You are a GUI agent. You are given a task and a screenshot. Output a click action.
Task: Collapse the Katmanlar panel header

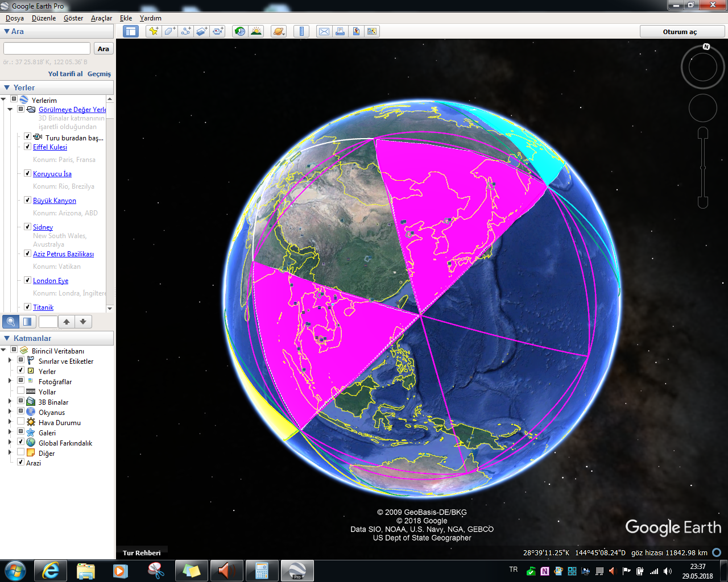tap(7, 338)
